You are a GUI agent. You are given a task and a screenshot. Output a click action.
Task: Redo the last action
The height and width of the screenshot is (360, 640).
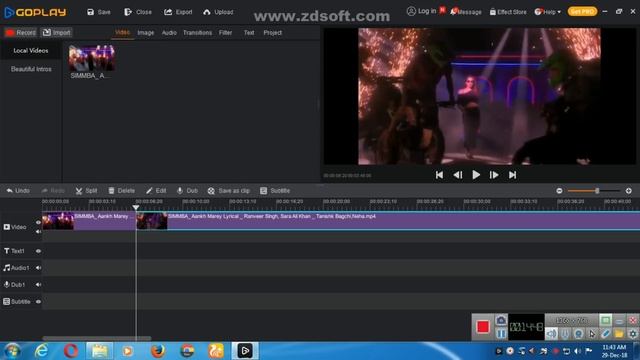tap(53, 191)
